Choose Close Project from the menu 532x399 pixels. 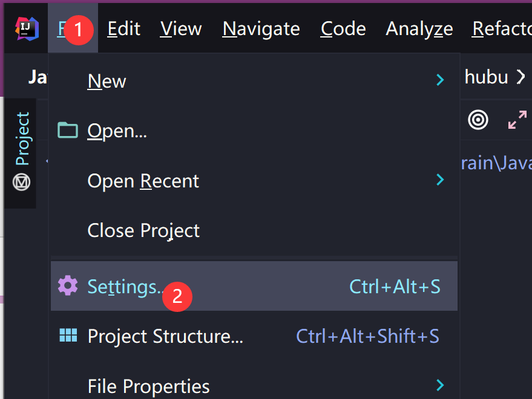(x=143, y=230)
